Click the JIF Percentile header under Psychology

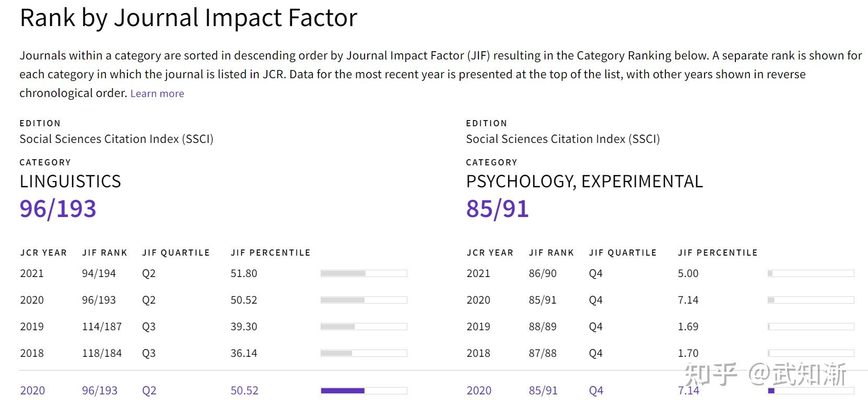point(718,252)
